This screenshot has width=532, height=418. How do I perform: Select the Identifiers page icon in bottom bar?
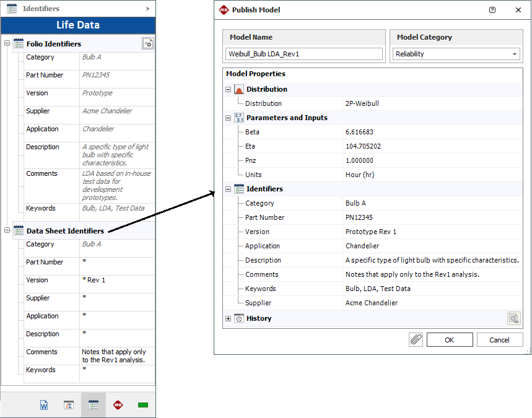pos(94,405)
